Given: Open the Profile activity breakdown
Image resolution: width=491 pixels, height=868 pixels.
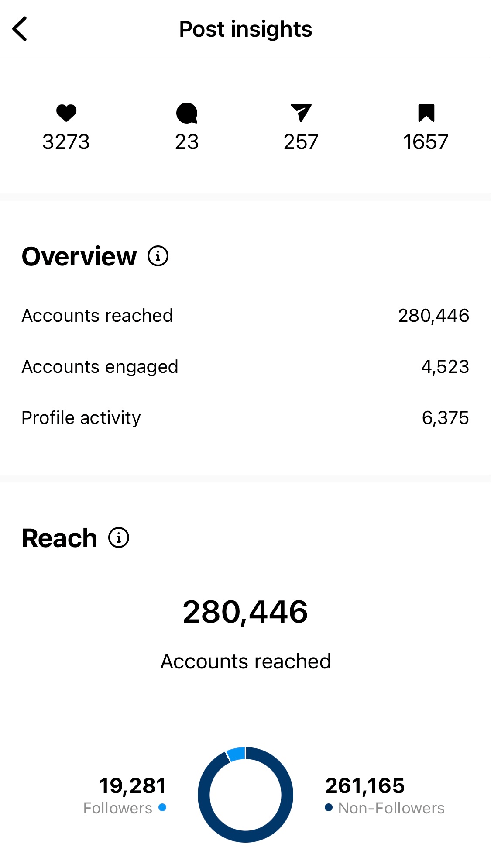Looking at the screenshot, I should [x=245, y=417].
